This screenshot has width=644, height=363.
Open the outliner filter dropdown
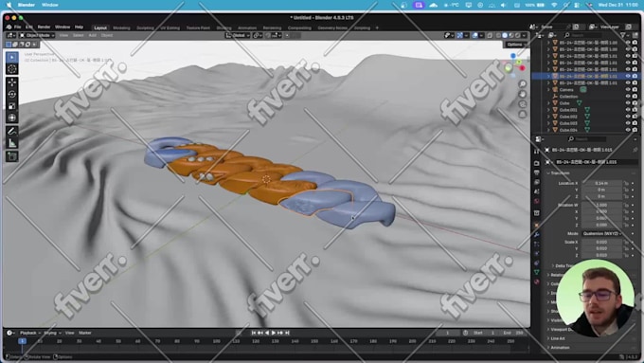tap(625, 35)
